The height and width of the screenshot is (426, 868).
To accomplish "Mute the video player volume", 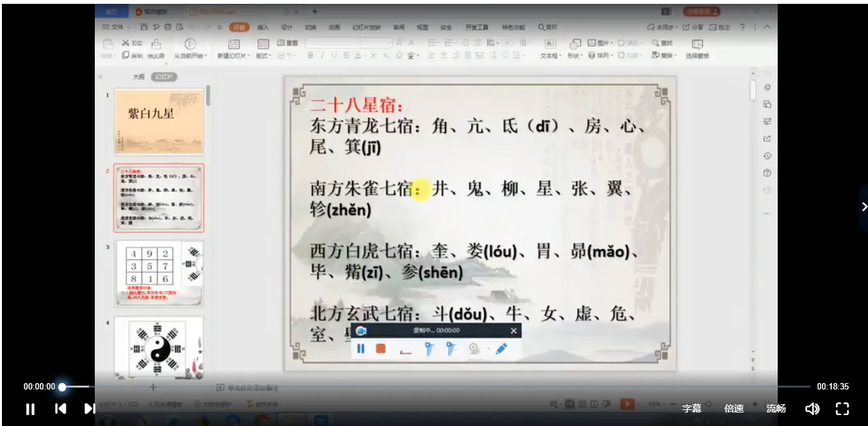I will (812, 409).
